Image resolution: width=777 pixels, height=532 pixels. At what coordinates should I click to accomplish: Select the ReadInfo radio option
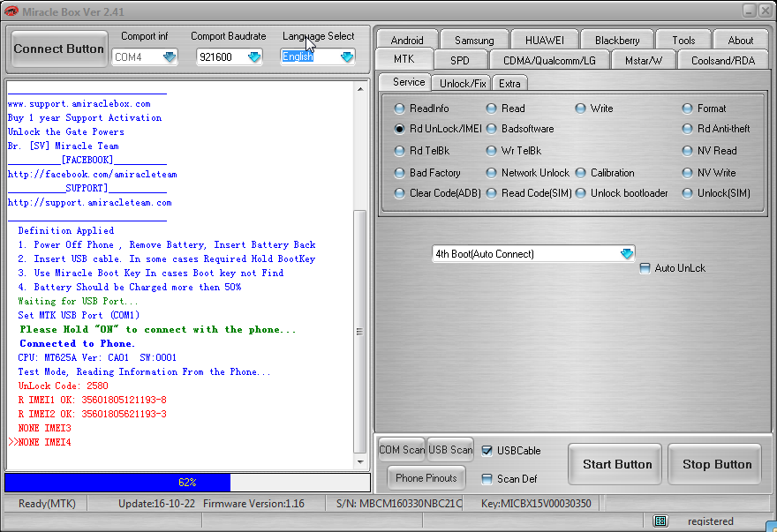422,109
